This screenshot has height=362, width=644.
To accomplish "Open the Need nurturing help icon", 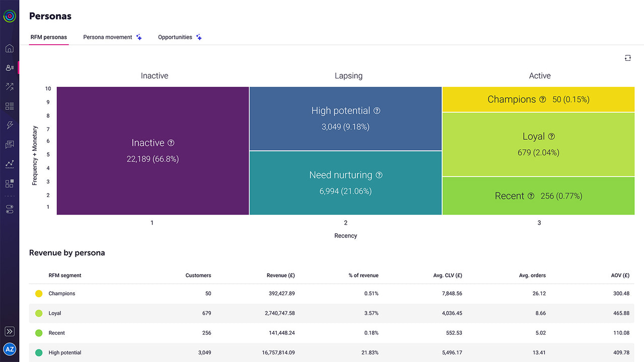I will point(379,175).
